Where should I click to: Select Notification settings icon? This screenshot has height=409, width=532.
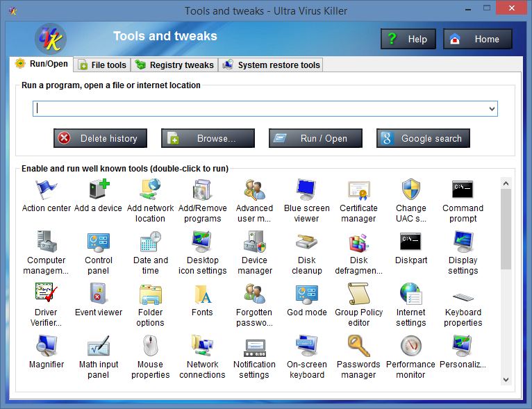click(x=254, y=347)
